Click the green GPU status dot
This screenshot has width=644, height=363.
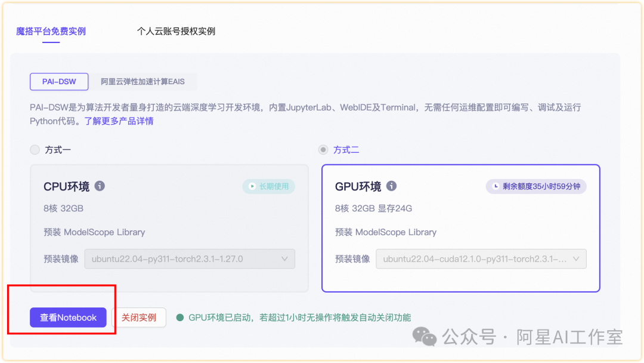180,318
